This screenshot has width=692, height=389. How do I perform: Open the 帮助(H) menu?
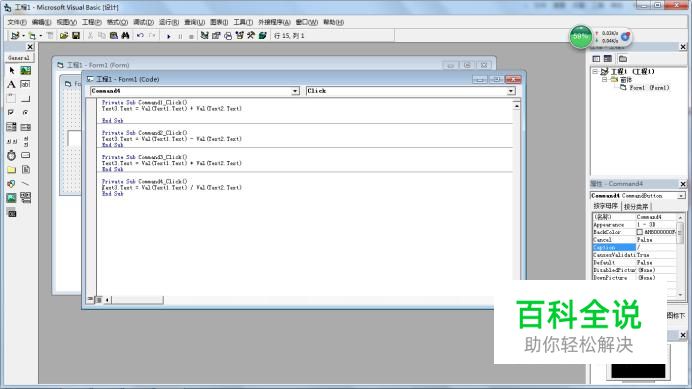pos(333,22)
